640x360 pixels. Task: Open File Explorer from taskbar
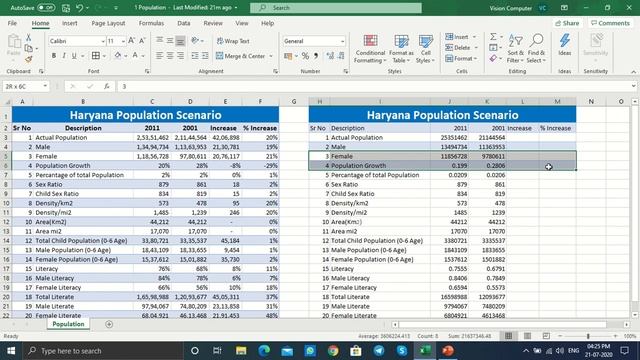point(241,351)
